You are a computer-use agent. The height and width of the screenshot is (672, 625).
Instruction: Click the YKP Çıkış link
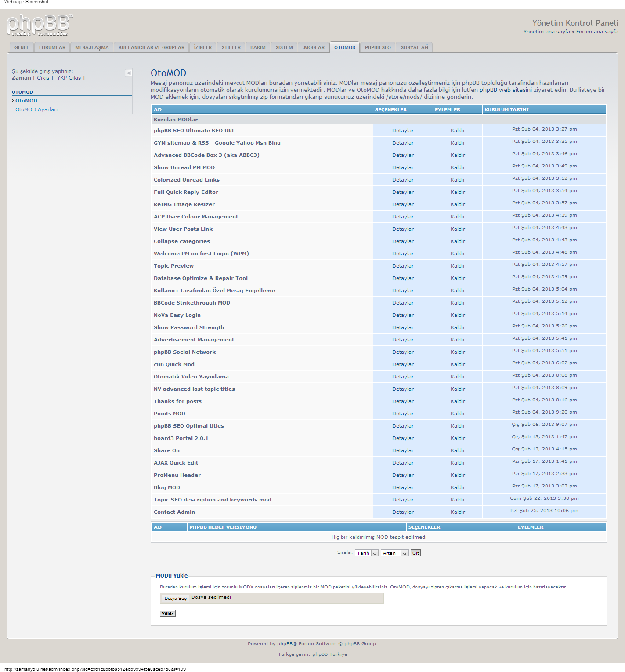[x=69, y=78]
